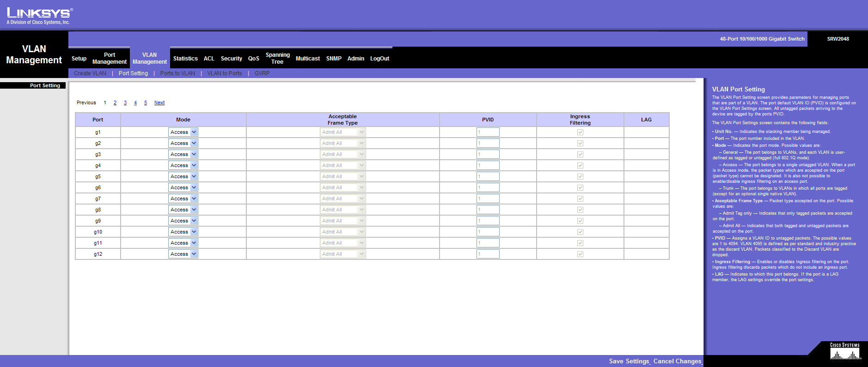Image resolution: width=868 pixels, height=367 pixels.
Task: Open the Create VLAN submenu
Action: coord(90,73)
